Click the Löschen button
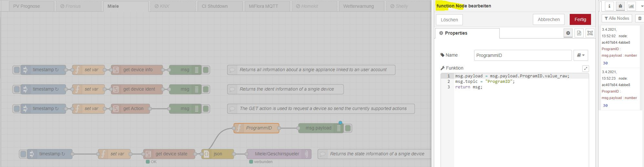The image size is (644, 167). 449,20
